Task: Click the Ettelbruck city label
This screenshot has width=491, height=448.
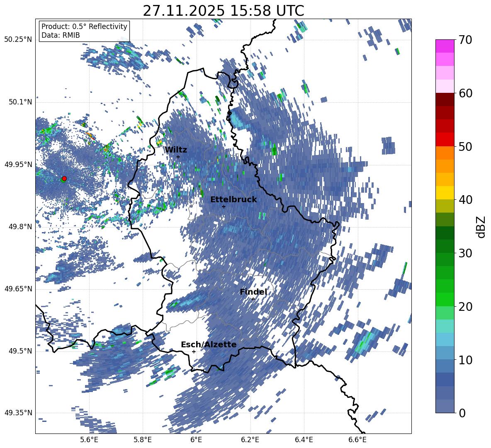Action: (x=233, y=199)
